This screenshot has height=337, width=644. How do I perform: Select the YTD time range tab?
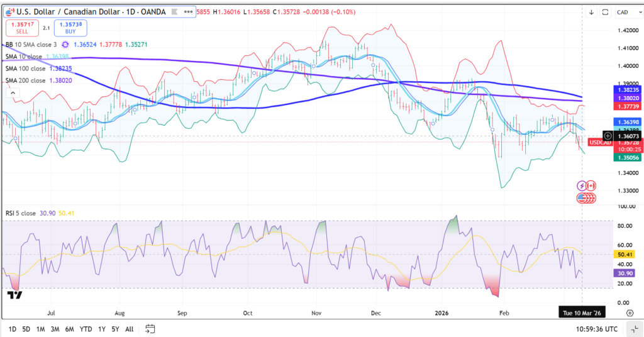click(x=86, y=329)
